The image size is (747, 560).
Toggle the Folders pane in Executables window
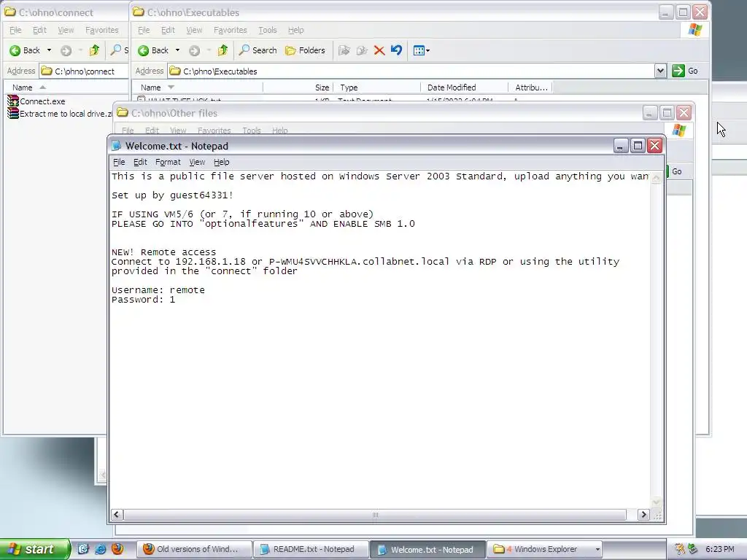[305, 50]
